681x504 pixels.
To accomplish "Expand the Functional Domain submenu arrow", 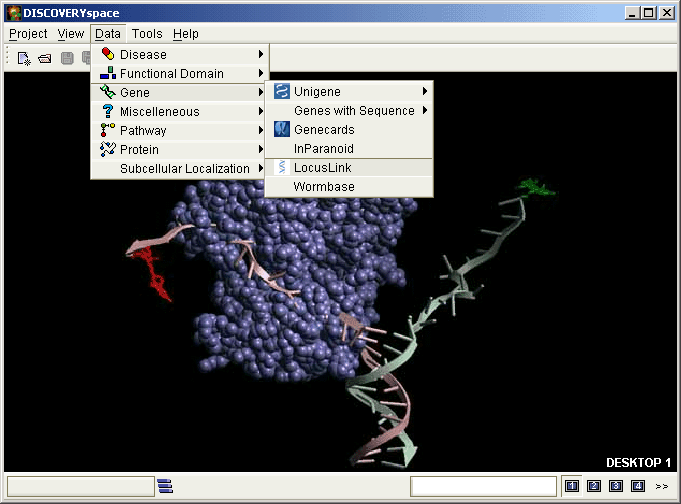I will coord(261,73).
